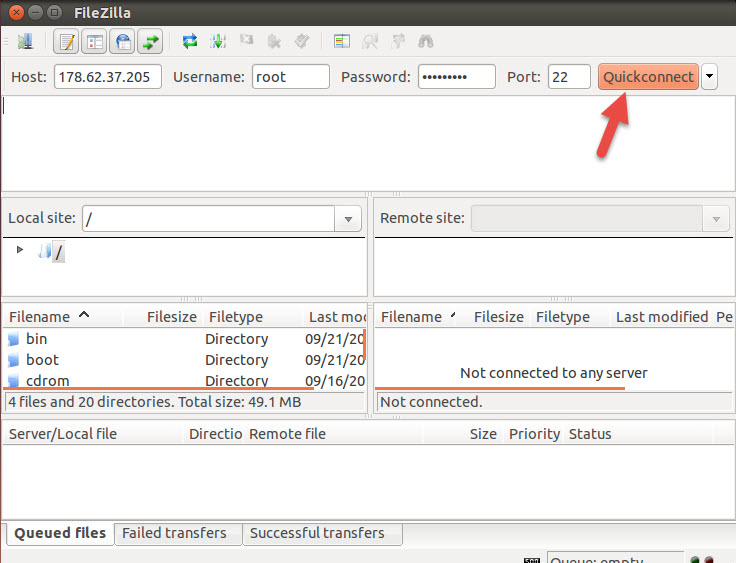Click the bin folder icon
The image size is (736, 563).
pyautogui.click(x=14, y=339)
